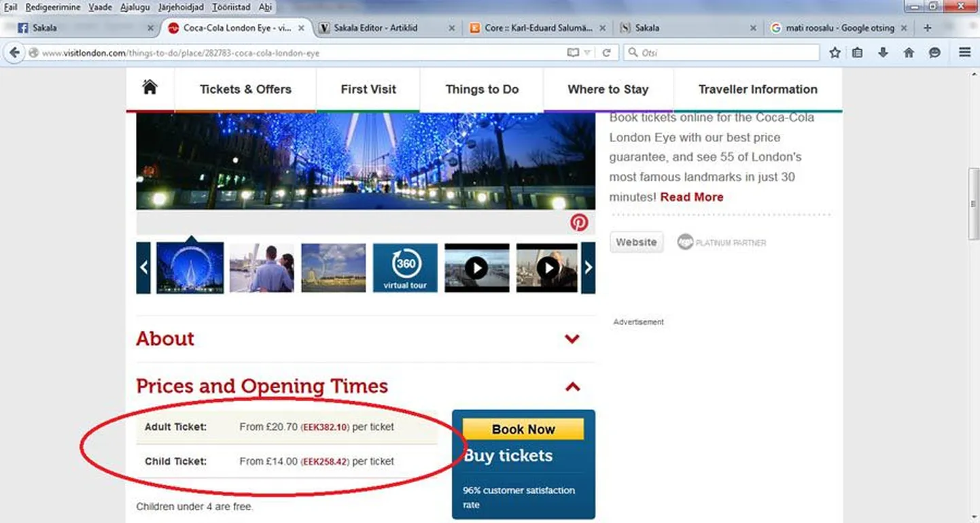Collapse the Prices and Opening Times chevron
The height and width of the screenshot is (523, 980).
tap(573, 386)
